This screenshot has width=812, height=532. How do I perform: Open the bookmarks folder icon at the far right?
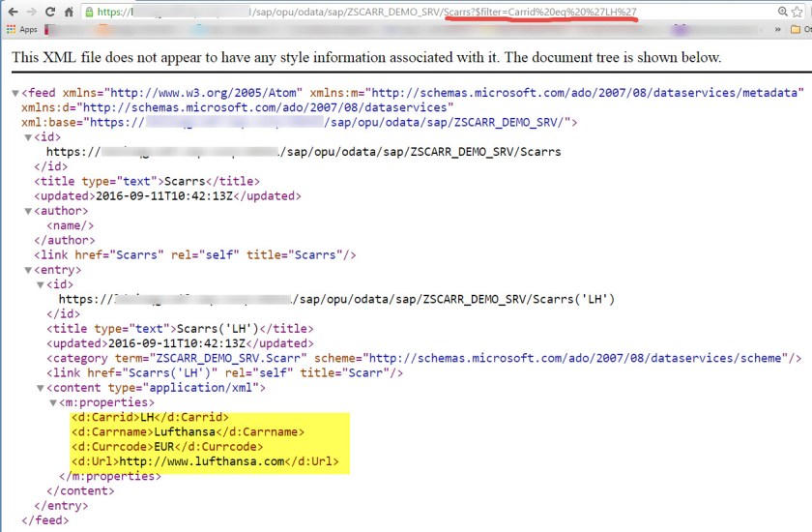click(796, 30)
